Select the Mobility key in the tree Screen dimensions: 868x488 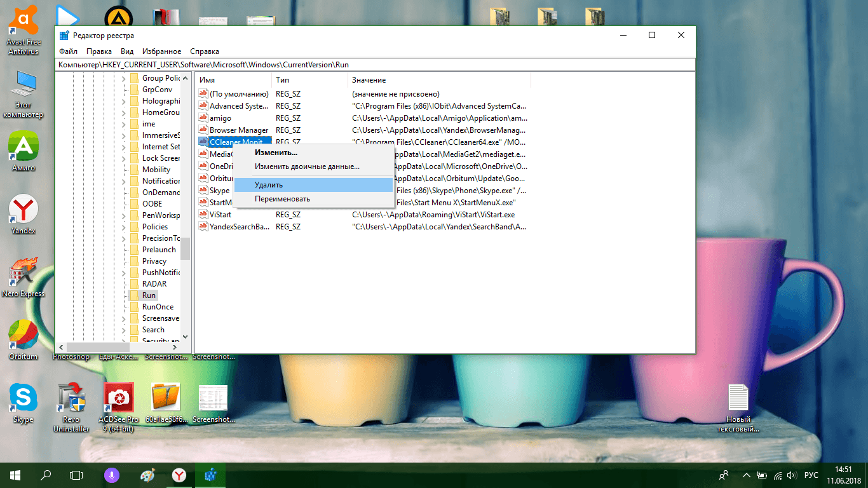click(x=156, y=170)
